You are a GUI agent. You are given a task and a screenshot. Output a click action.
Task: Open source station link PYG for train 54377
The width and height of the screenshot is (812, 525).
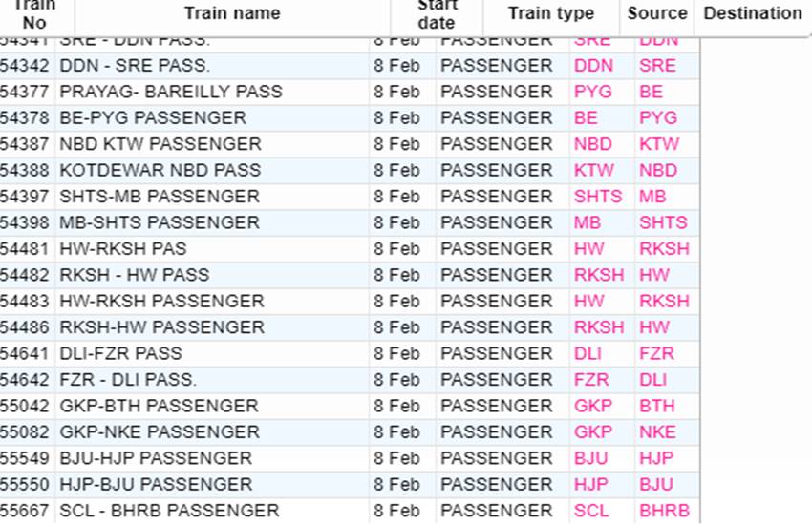point(593,92)
